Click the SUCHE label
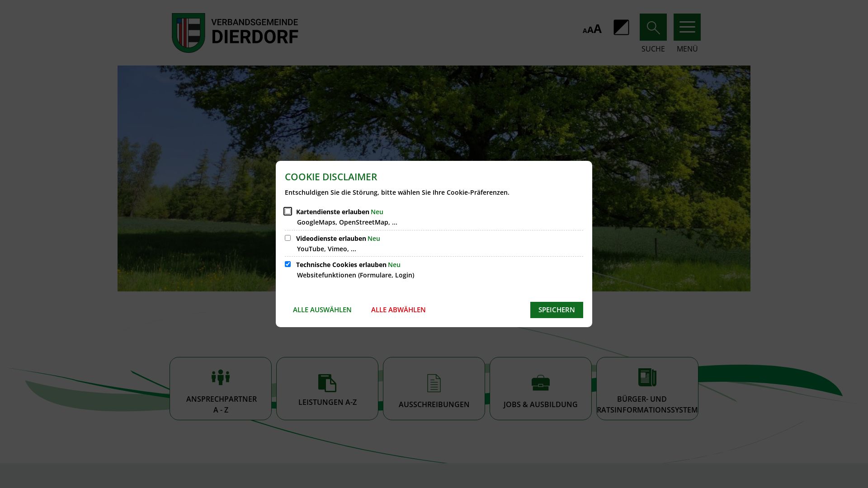Image resolution: width=868 pixels, height=488 pixels. point(653,49)
